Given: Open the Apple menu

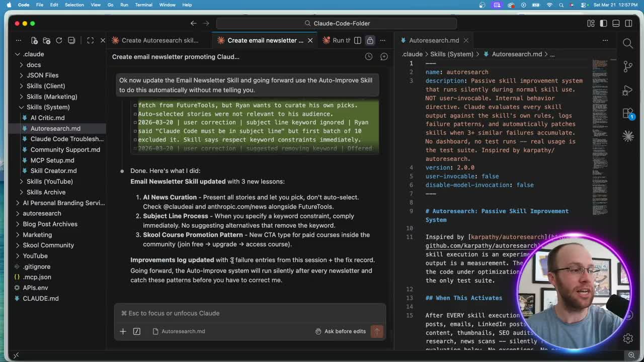Looking at the screenshot, I should 9,5.
